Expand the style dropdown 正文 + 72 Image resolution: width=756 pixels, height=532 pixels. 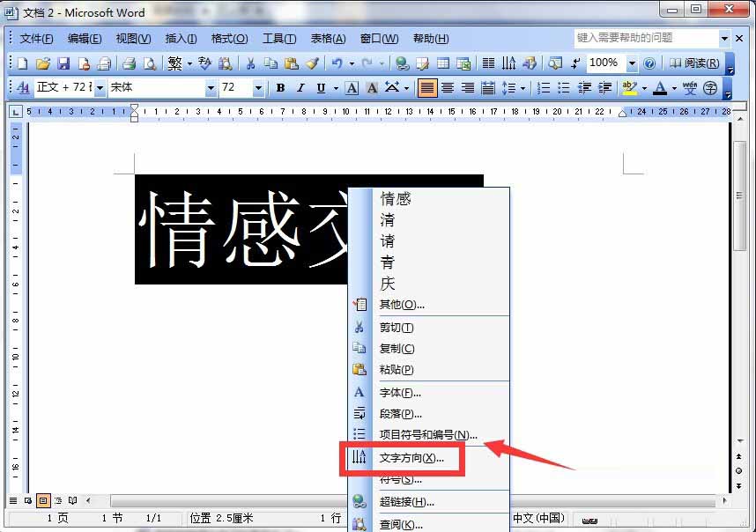pyautogui.click(x=100, y=88)
